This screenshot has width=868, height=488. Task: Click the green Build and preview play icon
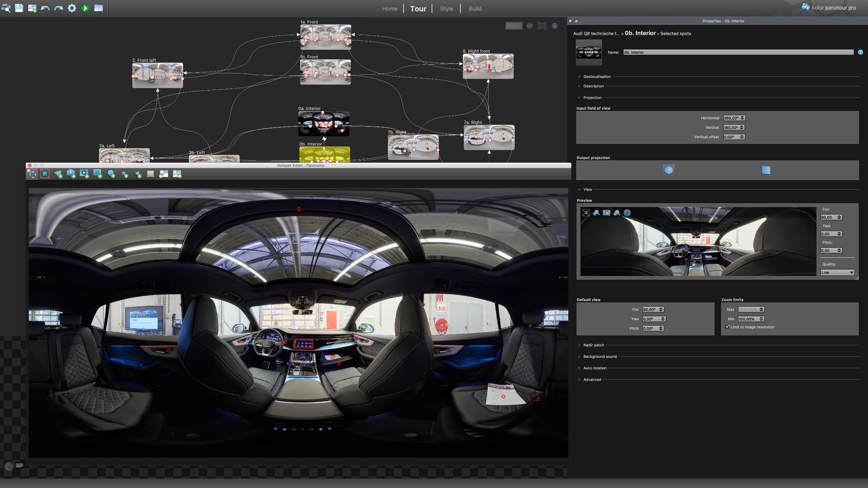[x=85, y=8]
